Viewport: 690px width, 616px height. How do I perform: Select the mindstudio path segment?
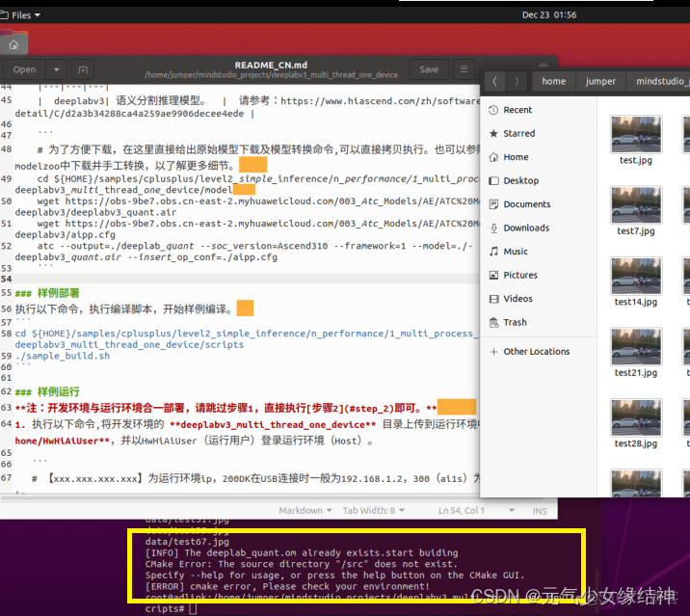658,81
